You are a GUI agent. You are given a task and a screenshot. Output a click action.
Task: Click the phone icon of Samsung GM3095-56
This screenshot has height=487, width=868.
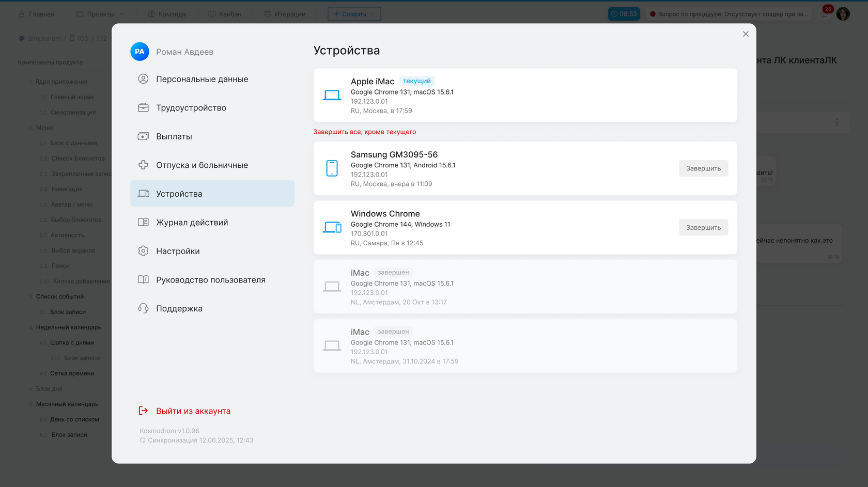pos(332,168)
